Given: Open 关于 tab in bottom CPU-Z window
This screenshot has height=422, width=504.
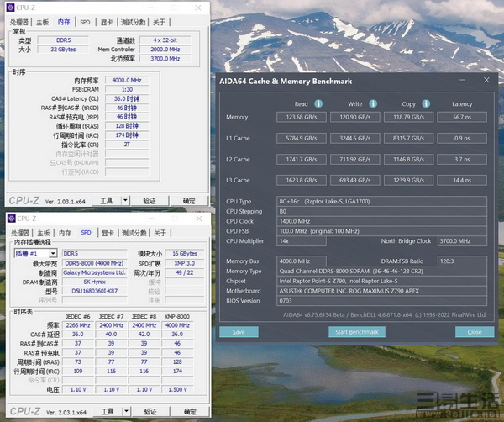Looking at the screenshot, I should point(160,233).
